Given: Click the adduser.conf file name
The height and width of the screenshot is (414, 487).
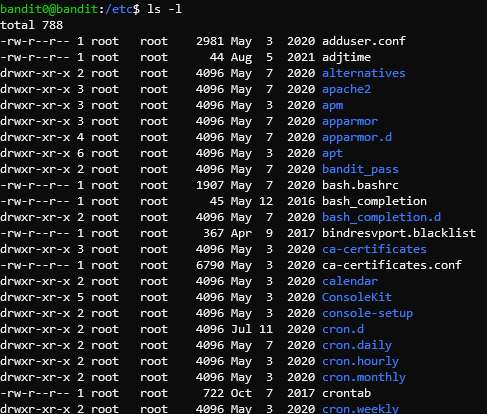Looking at the screenshot, I should 364,41.
